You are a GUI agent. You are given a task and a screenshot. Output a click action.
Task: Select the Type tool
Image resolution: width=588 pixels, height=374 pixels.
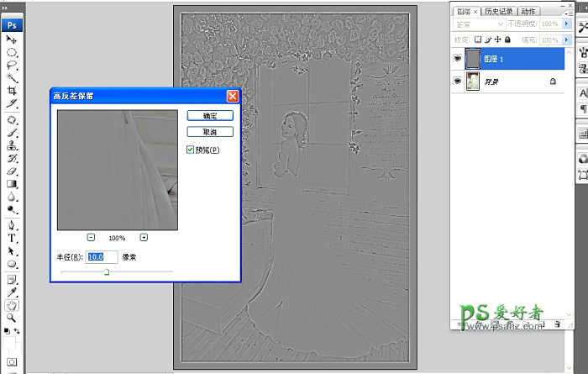tap(13, 238)
